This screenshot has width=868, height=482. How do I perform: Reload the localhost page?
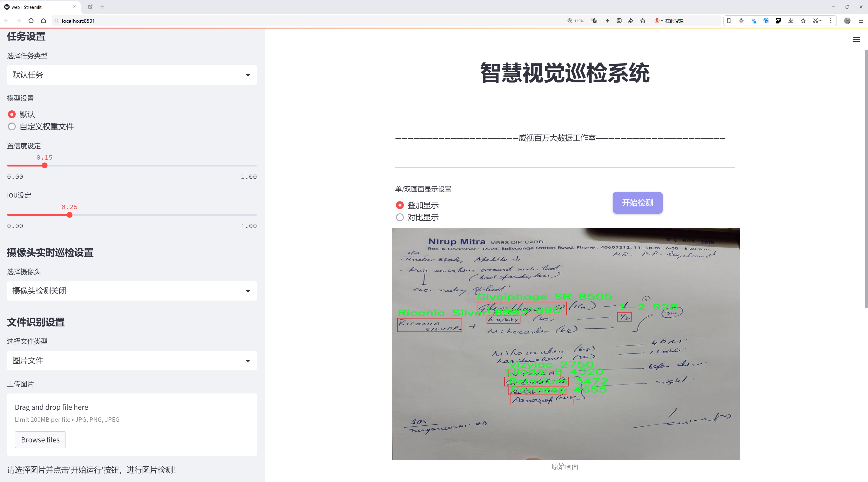31,21
